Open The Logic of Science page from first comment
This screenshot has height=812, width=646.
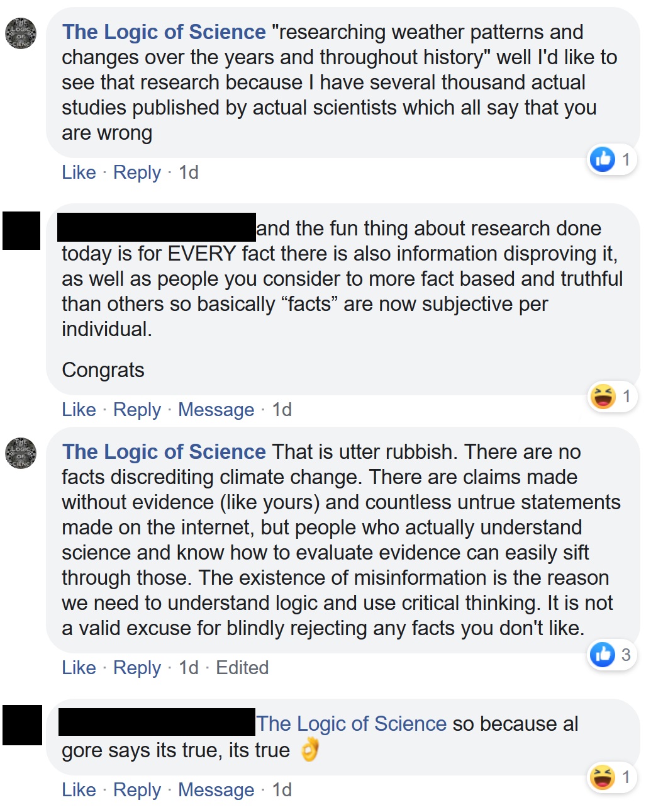[x=164, y=32]
